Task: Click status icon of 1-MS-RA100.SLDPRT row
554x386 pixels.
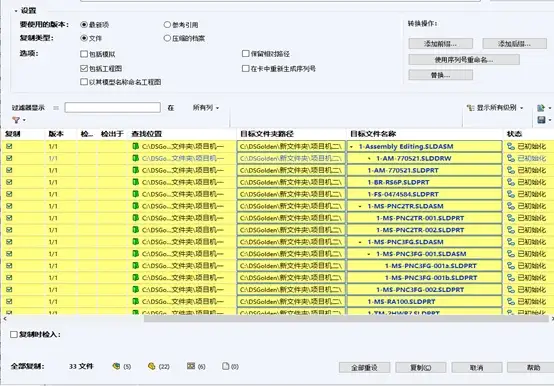Action: point(511,302)
